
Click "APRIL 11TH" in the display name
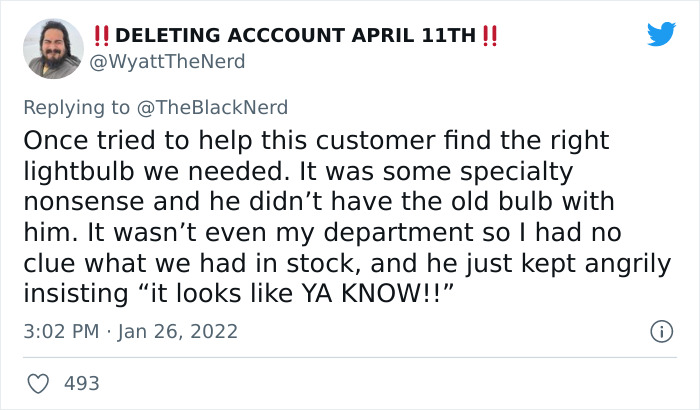coord(414,36)
